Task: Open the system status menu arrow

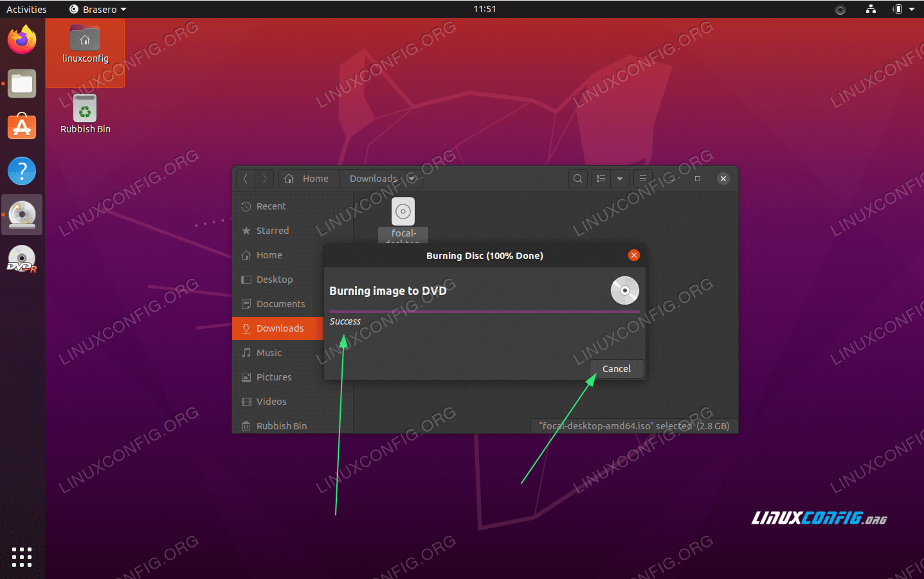Action: pyautogui.click(x=912, y=9)
